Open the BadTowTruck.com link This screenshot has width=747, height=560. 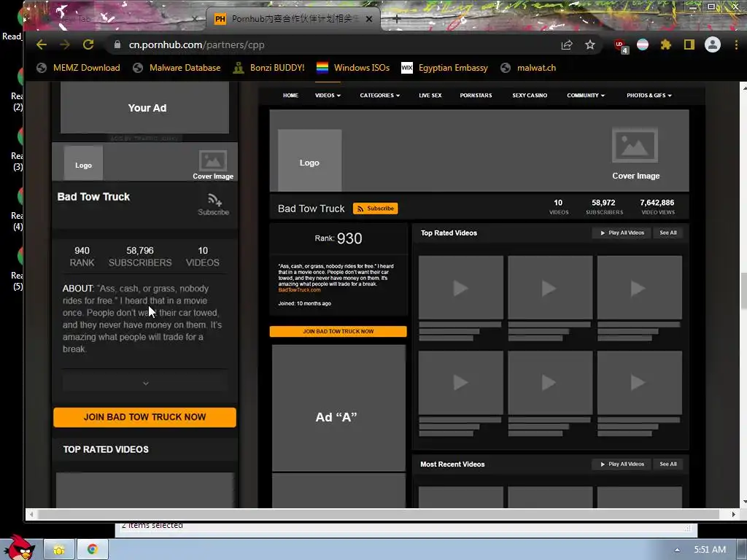coord(299,290)
